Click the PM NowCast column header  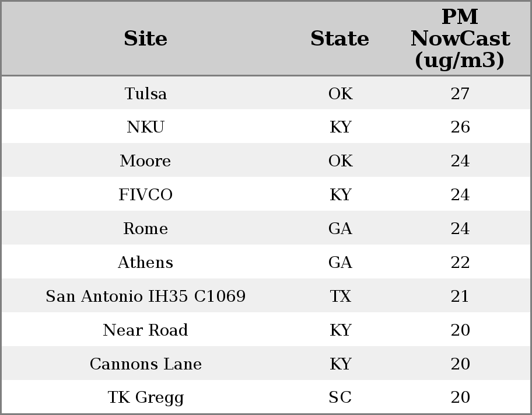click(x=460, y=39)
